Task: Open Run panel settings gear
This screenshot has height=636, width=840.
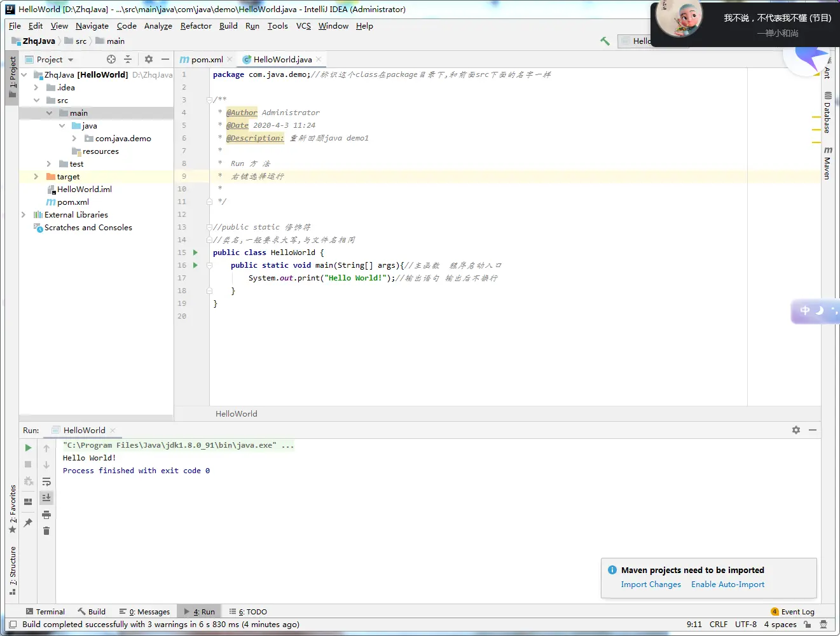Action: pos(796,430)
